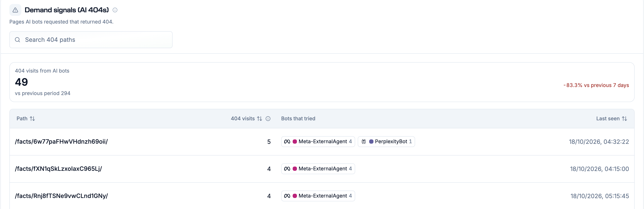Click path /facts/fXN1qSkLzxolaxC965Lj/

[x=58, y=169]
